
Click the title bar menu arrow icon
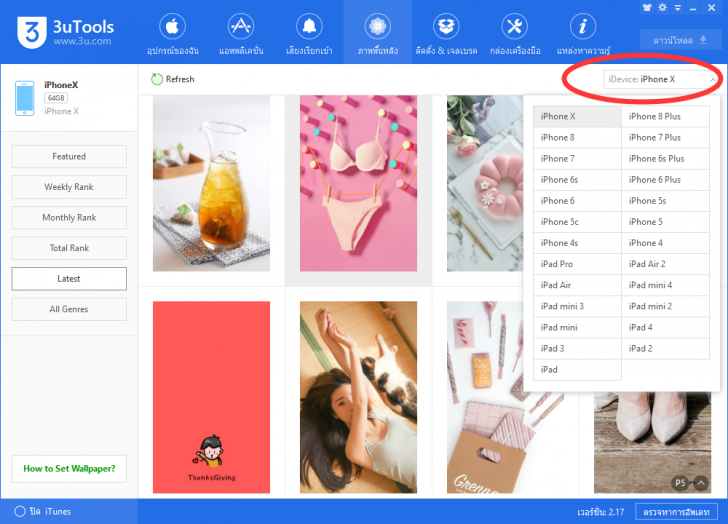point(678,8)
